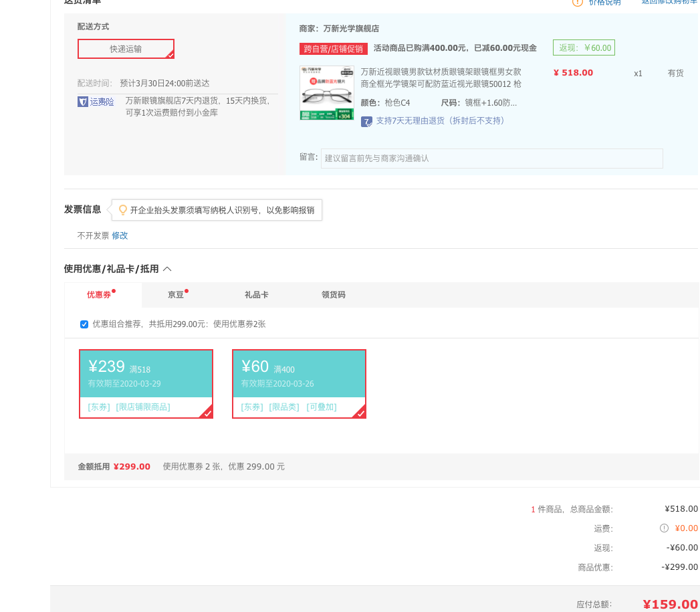The image size is (700, 612).
Task: Deselect the ¥239 满518 coupon
Action: tap(146, 384)
